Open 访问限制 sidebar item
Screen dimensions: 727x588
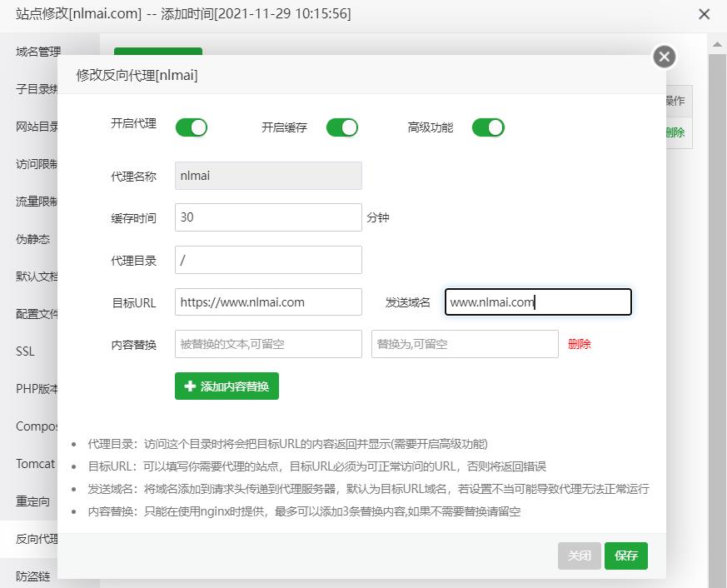click(x=36, y=164)
